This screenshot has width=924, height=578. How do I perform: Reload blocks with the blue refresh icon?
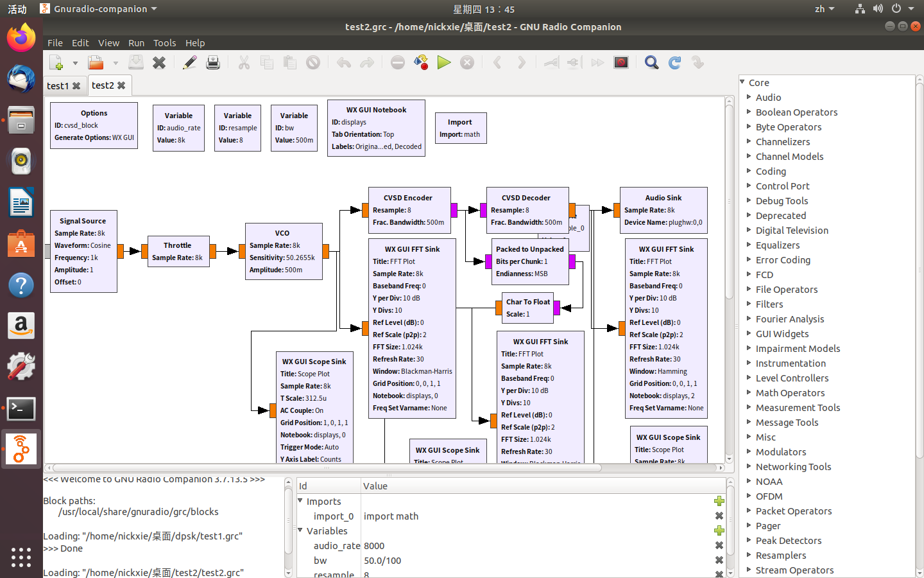tap(675, 62)
